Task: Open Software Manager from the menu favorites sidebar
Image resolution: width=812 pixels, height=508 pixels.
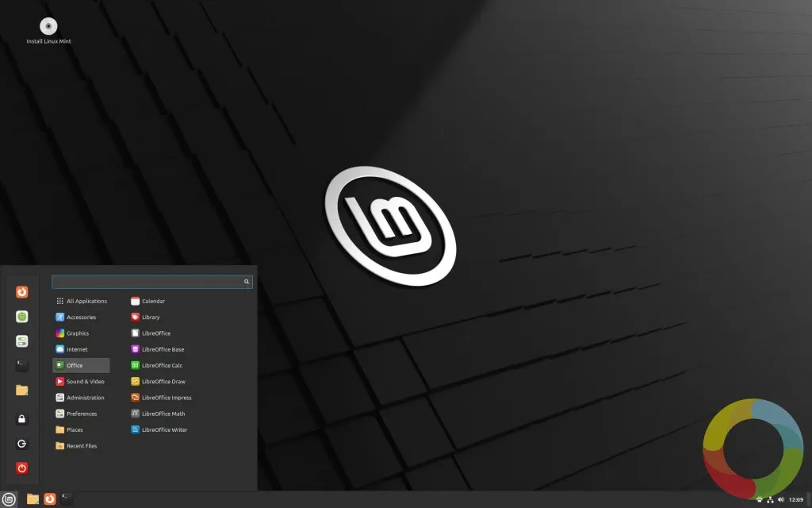Action: point(21,317)
